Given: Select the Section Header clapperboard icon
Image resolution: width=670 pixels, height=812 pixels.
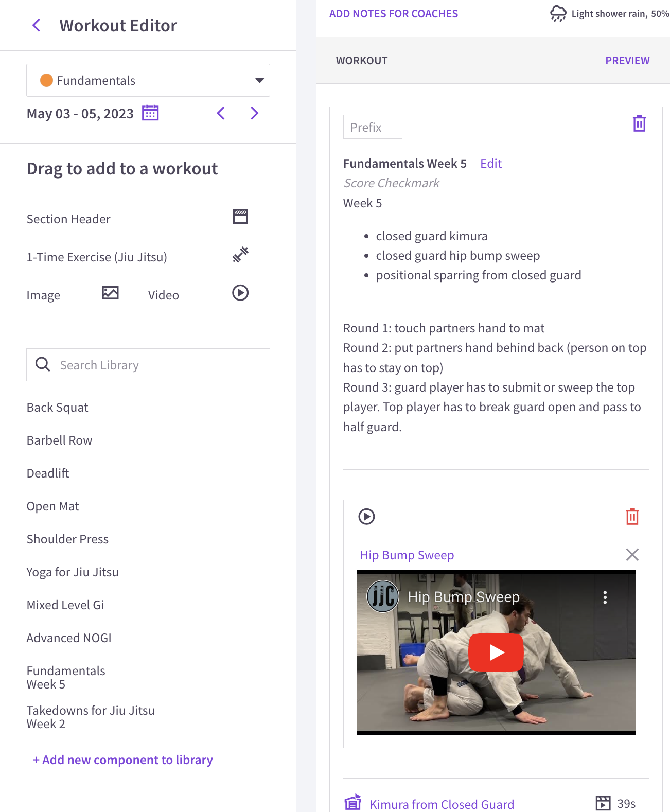Looking at the screenshot, I should 240,217.
